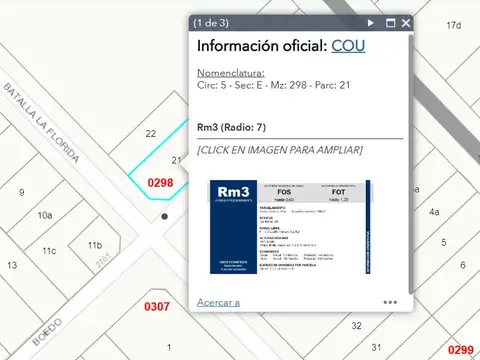This screenshot has height=360, width=480.
Task: Select parcel 1 on the map
Action: pos(169,347)
